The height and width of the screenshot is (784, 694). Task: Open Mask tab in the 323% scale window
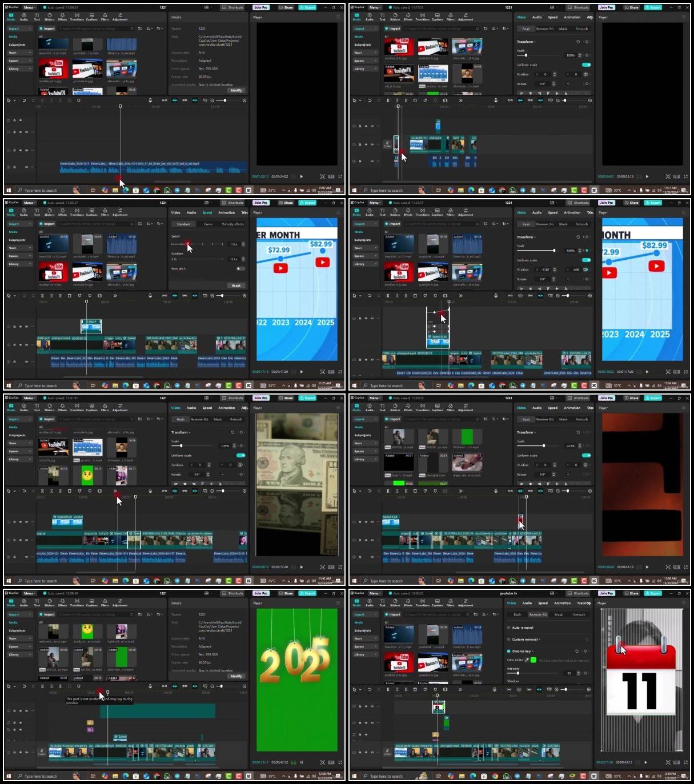(x=563, y=419)
